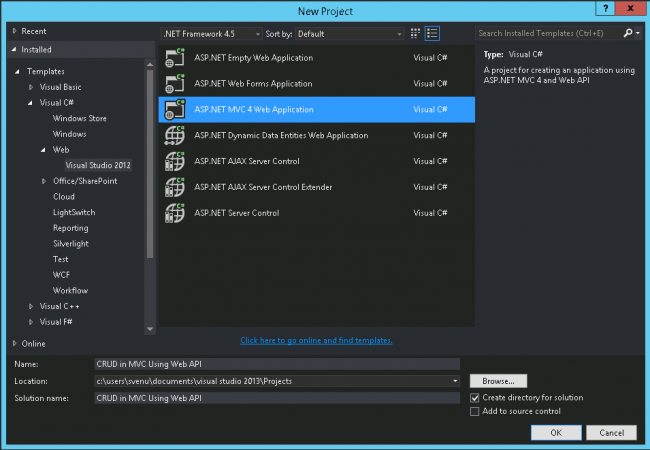Open the dialog help question mark

tap(605, 8)
